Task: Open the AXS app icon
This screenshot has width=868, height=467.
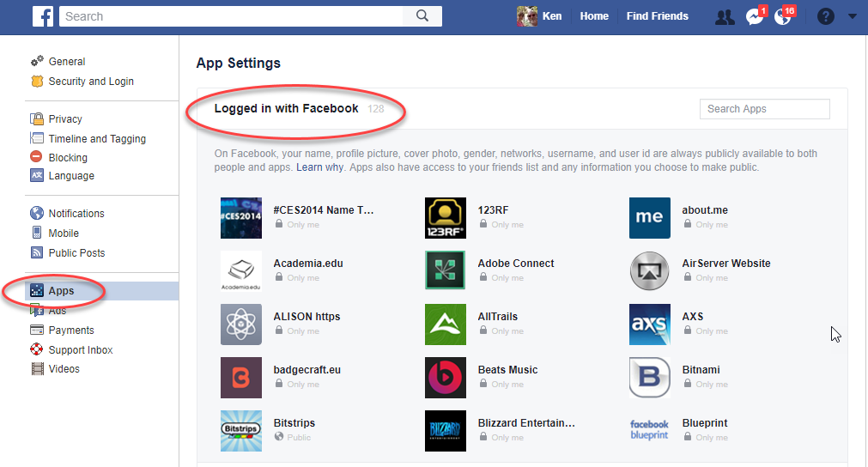Action: (649, 324)
